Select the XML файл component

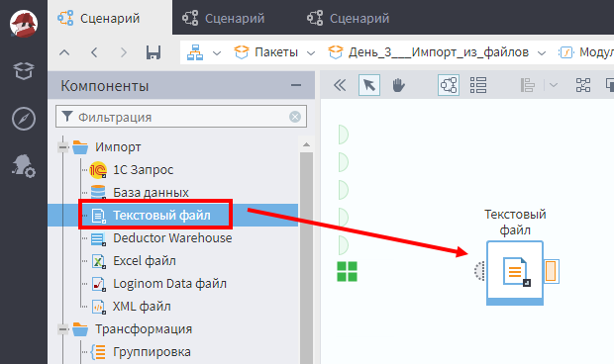coord(142,307)
